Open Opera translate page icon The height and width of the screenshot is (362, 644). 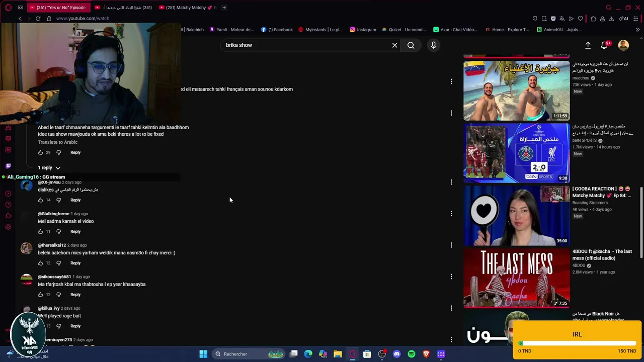coord(562,19)
